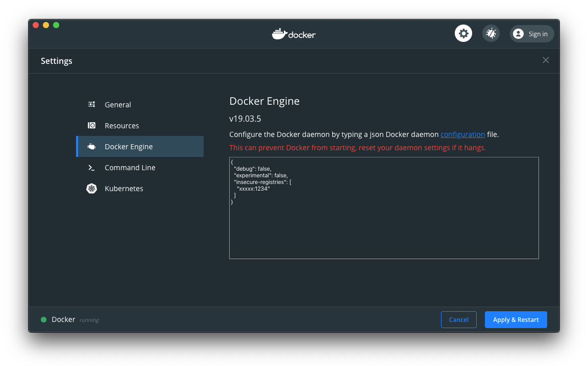Close the Settings panel with the X
Image resolution: width=588 pixels, height=370 pixels.
point(546,60)
